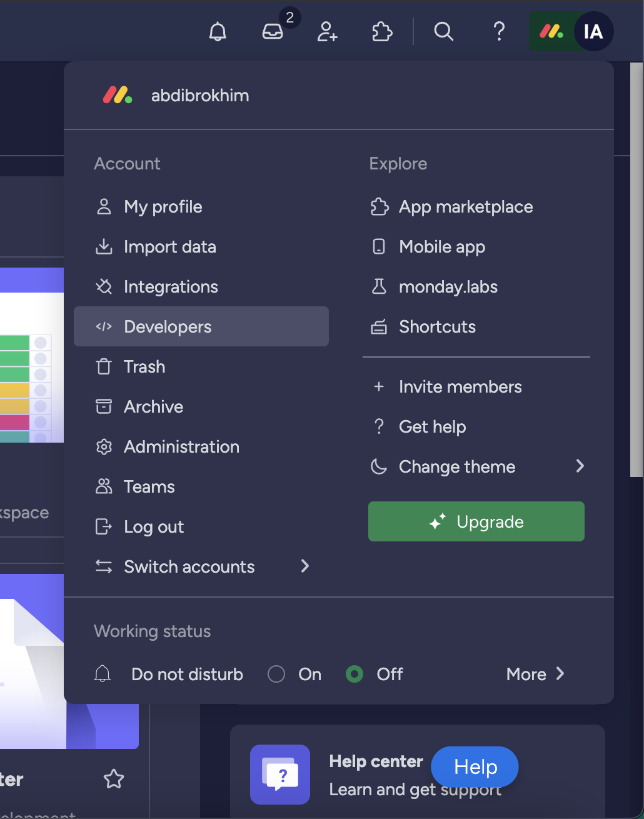
Task: Open Administration settings
Action: [201, 446]
